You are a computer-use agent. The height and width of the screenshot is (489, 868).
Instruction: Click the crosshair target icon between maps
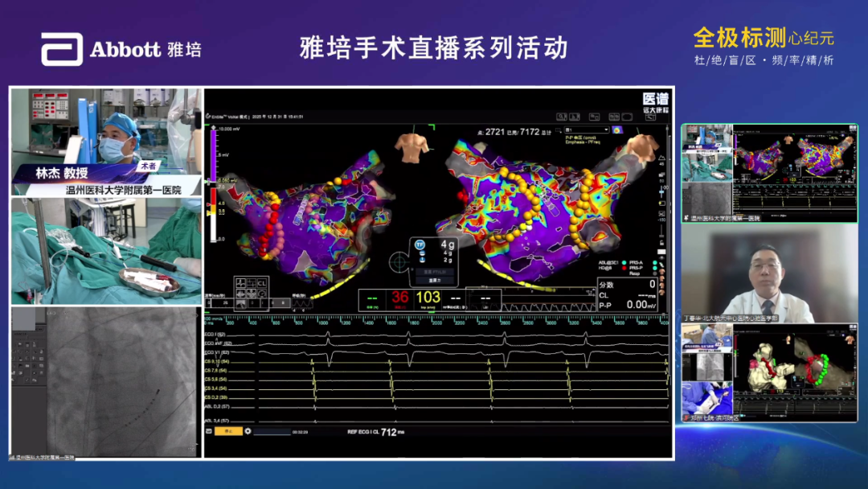tap(399, 261)
